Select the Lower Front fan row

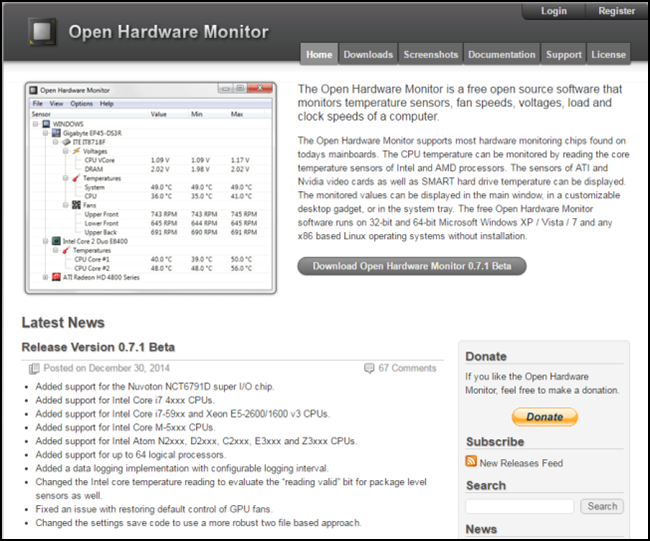click(150, 223)
